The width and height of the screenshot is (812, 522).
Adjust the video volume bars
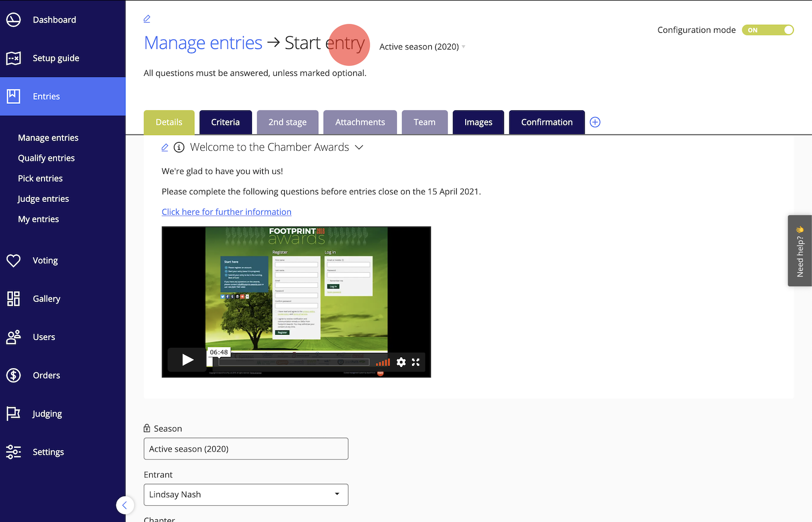point(383,362)
